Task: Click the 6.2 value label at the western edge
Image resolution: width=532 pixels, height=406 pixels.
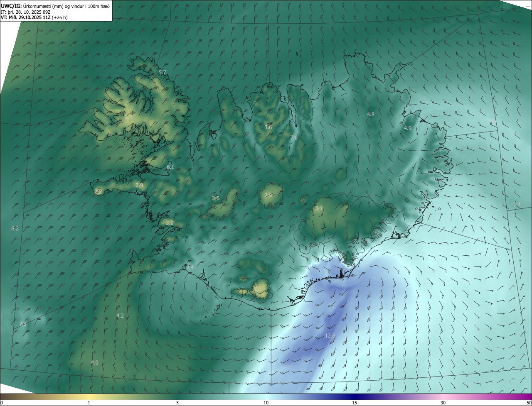Action: pos(15,228)
